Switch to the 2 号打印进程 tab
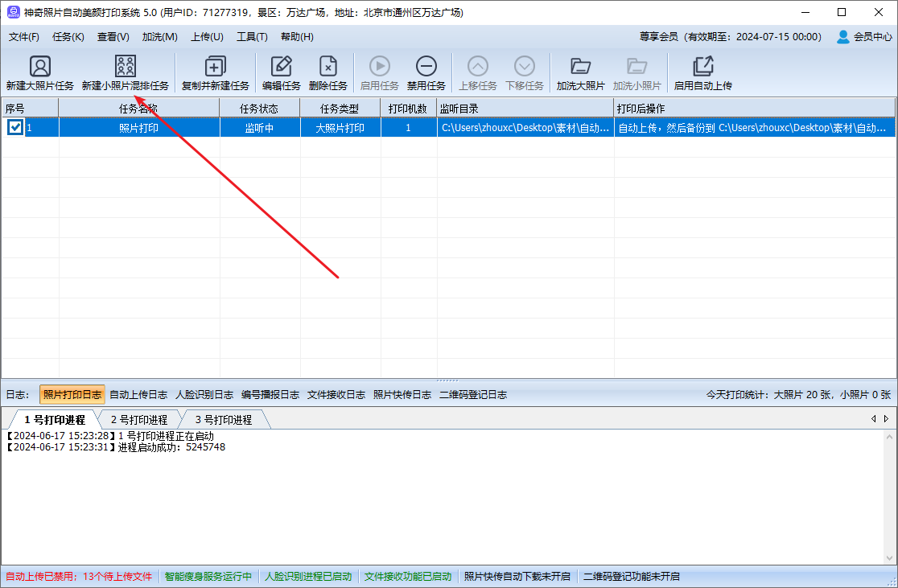Viewport: 898px width, 588px height. 138,419
